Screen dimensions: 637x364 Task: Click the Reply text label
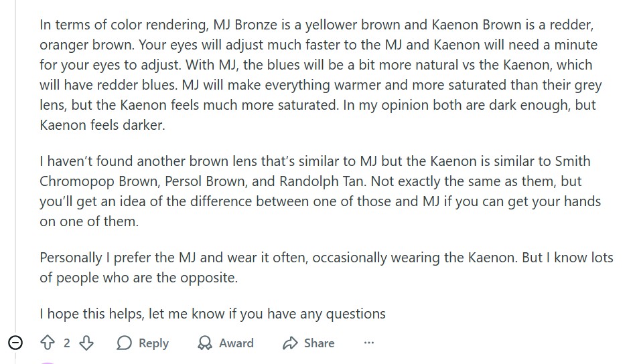click(153, 343)
